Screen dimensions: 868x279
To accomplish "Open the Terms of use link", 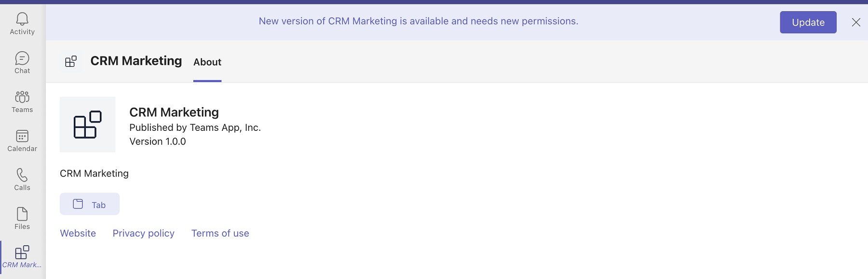I will (x=220, y=233).
